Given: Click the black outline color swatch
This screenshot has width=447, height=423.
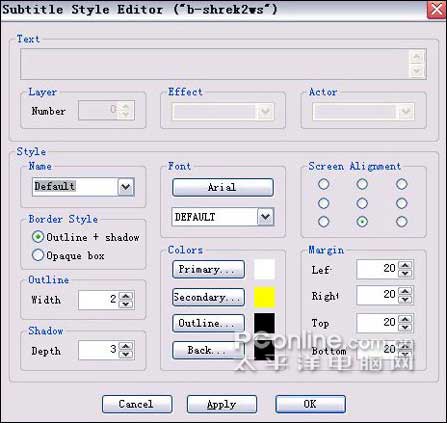Looking at the screenshot, I should point(265,323).
